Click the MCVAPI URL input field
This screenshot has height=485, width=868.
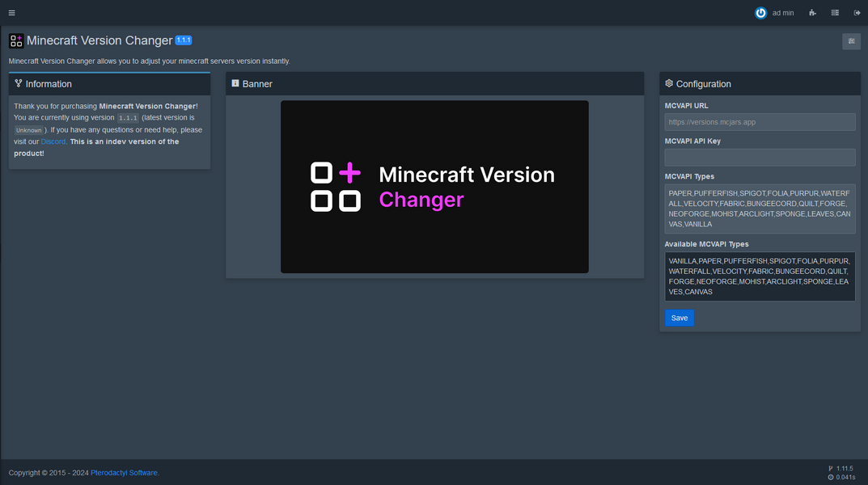pyautogui.click(x=759, y=121)
